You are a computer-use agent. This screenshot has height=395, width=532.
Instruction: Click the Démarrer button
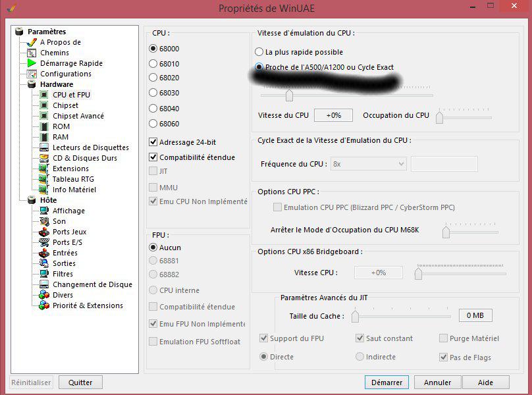tap(386, 382)
